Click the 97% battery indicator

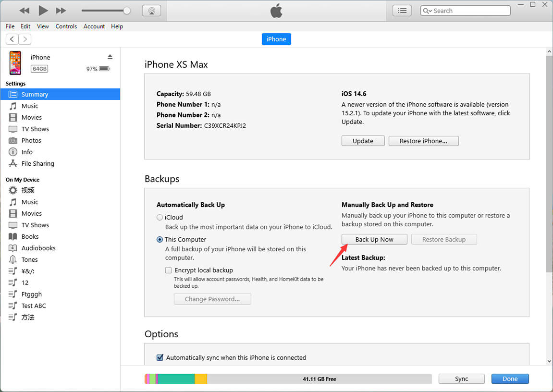pyautogui.click(x=98, y=69)
